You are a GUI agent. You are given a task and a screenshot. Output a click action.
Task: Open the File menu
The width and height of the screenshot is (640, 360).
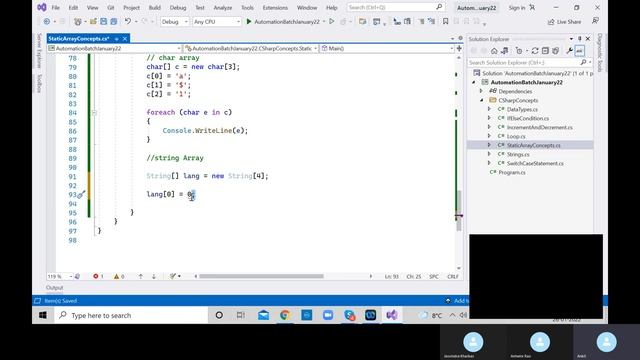click(56, 8)
